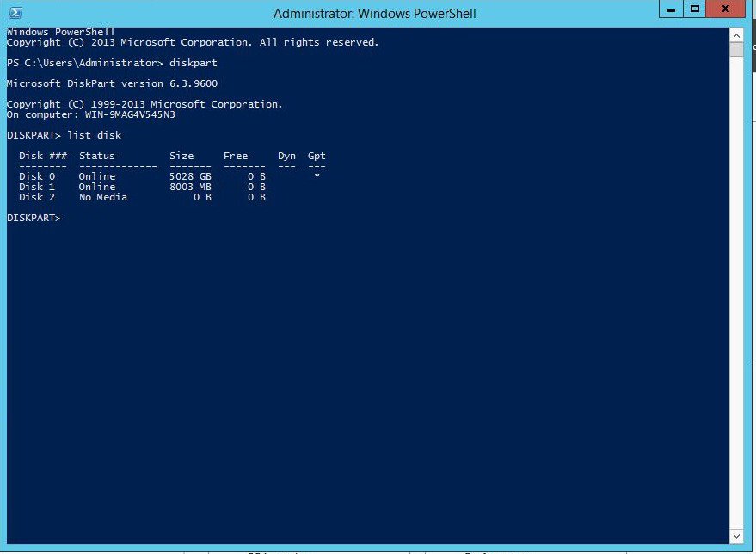Minimize the PowerShell window

pyautogui.click(x=671, y=9)
